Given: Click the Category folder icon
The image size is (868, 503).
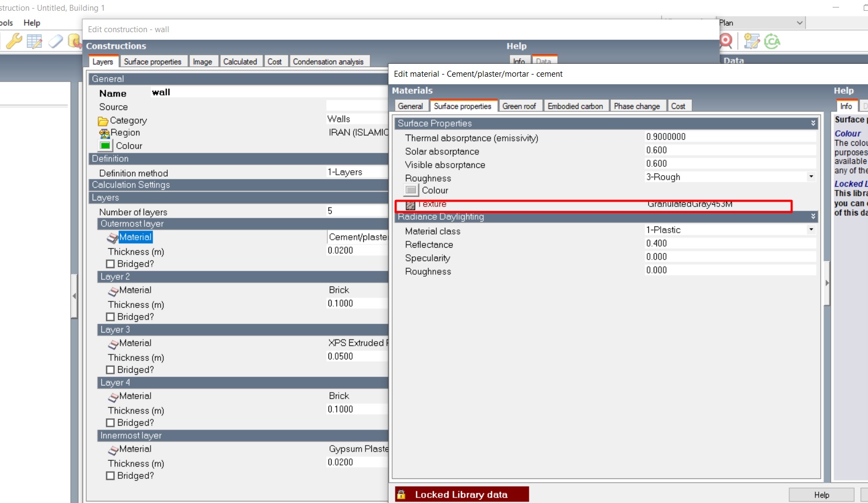Looking at the screenshot, I should [x=103, y=121].
